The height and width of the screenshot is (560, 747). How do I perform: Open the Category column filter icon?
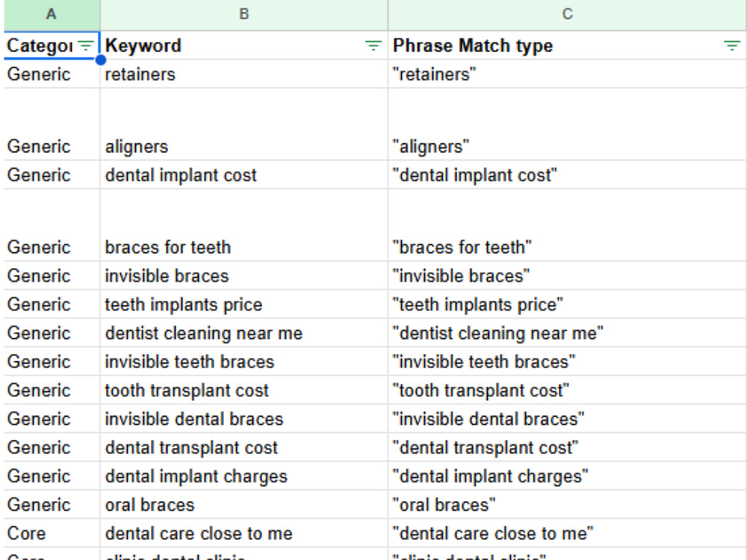pos(86,46)
